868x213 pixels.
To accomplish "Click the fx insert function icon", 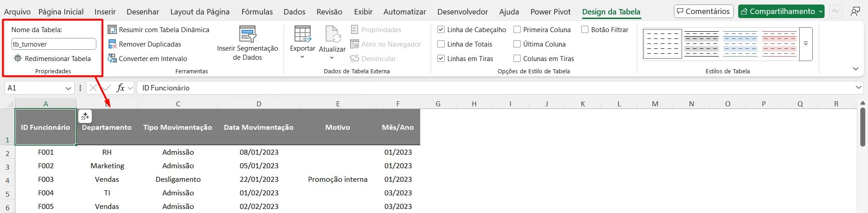I will click(x=120, y=88).
